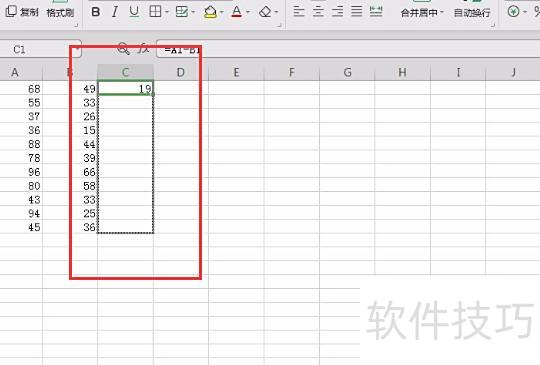Select column I header
Image resolution: width=540 pixels, height=365 pixels.
point(458,72)
